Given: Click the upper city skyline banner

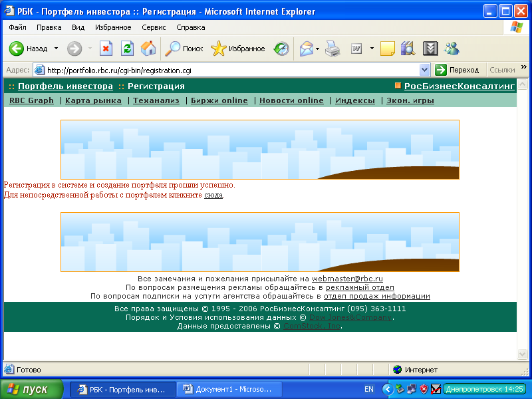Looking at the screenshot, I should [260, 149].
